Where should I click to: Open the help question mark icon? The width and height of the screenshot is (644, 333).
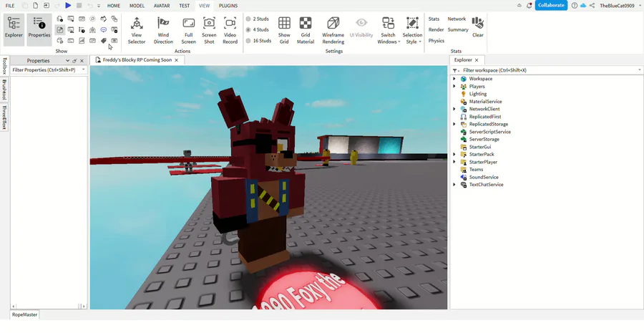point(574,5)
